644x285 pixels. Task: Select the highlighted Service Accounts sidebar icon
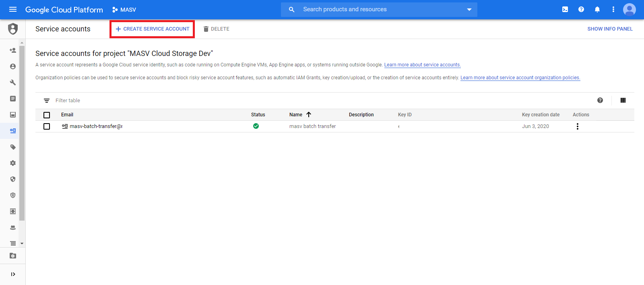(13, 131)
